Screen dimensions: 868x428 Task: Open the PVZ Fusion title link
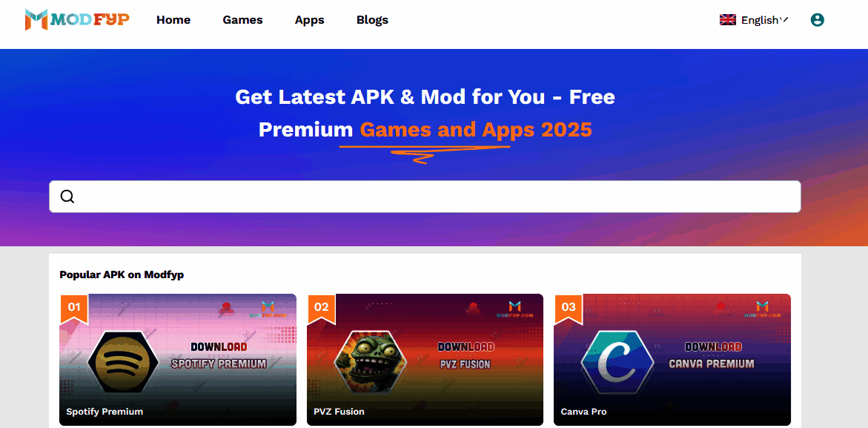pos(339,412)
